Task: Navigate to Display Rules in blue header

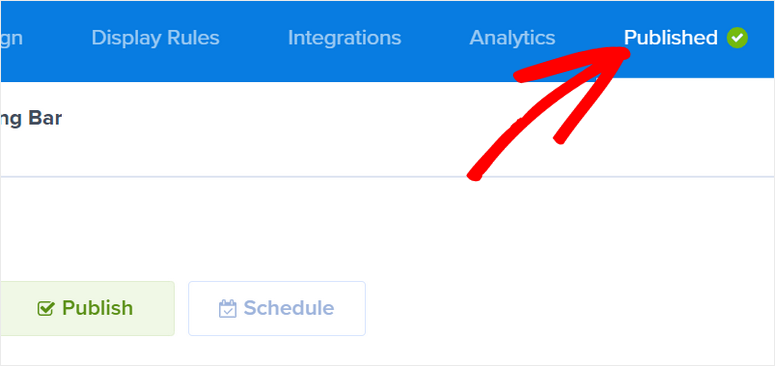Action: tap(155, 38)
